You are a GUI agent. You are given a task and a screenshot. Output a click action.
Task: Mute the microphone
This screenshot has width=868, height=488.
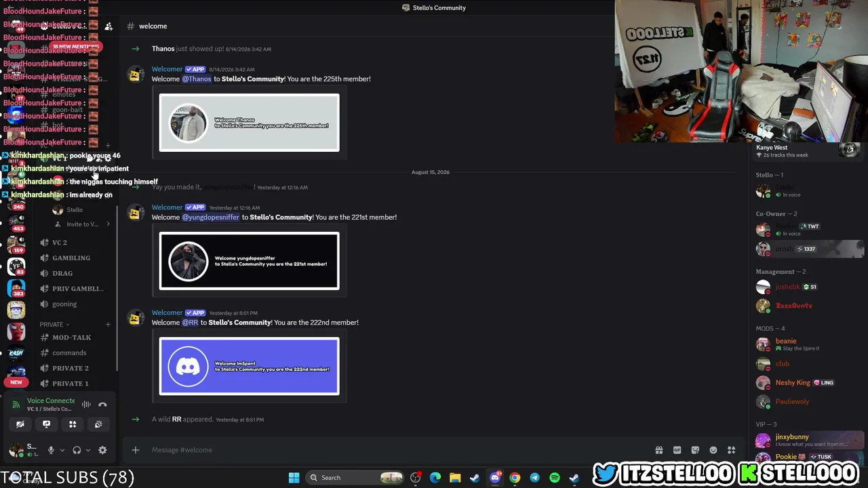51,450
